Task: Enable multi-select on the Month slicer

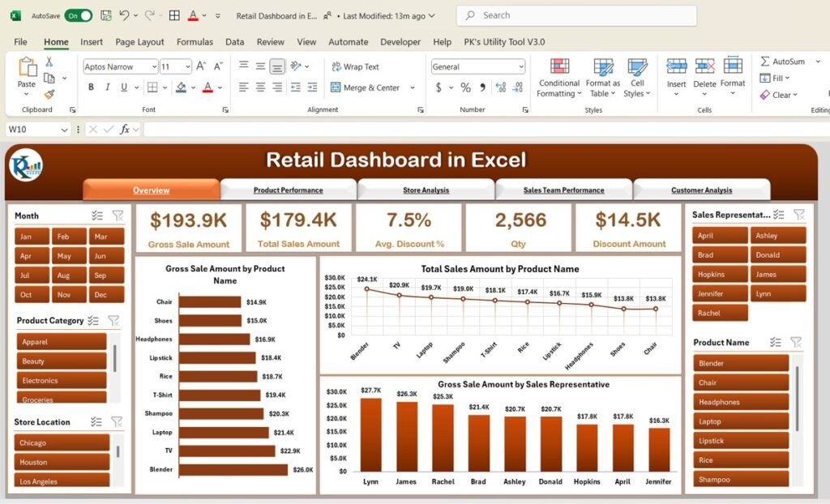Action: click(x=97, y=216)
